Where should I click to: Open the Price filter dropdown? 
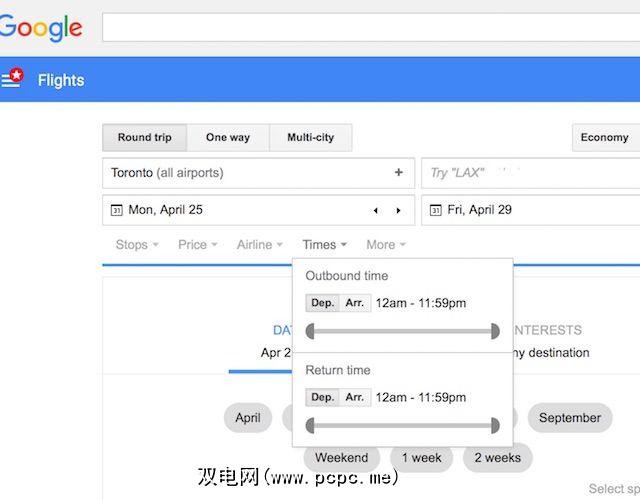pos(197,245)
